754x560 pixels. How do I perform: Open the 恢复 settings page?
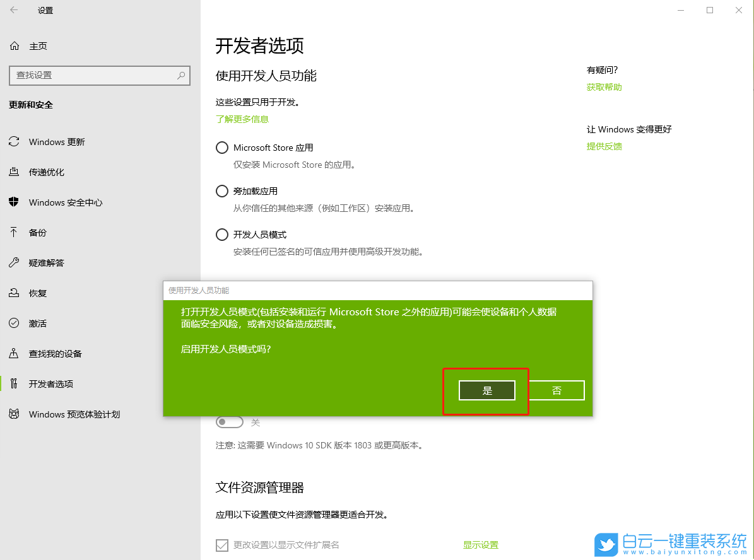(x=37, y=293)
